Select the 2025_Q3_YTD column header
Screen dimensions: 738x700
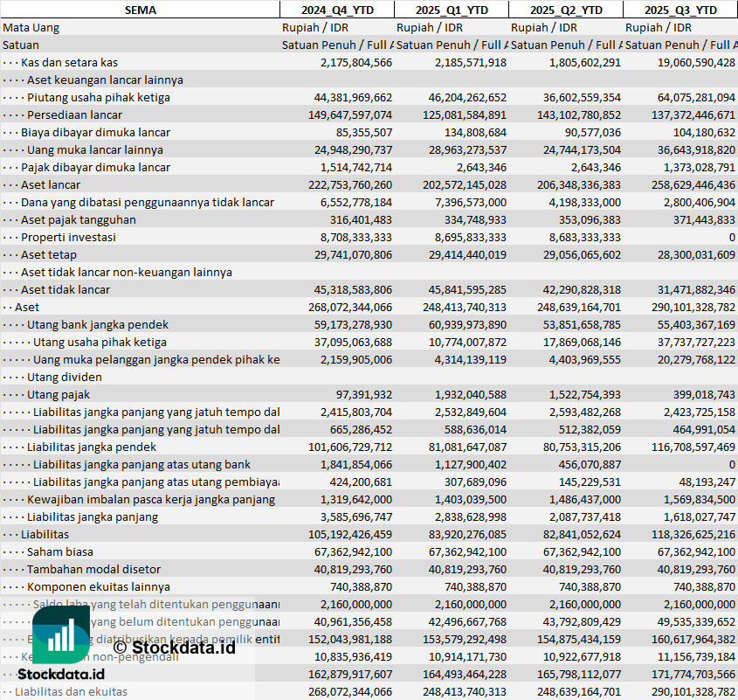pos(680,10)
